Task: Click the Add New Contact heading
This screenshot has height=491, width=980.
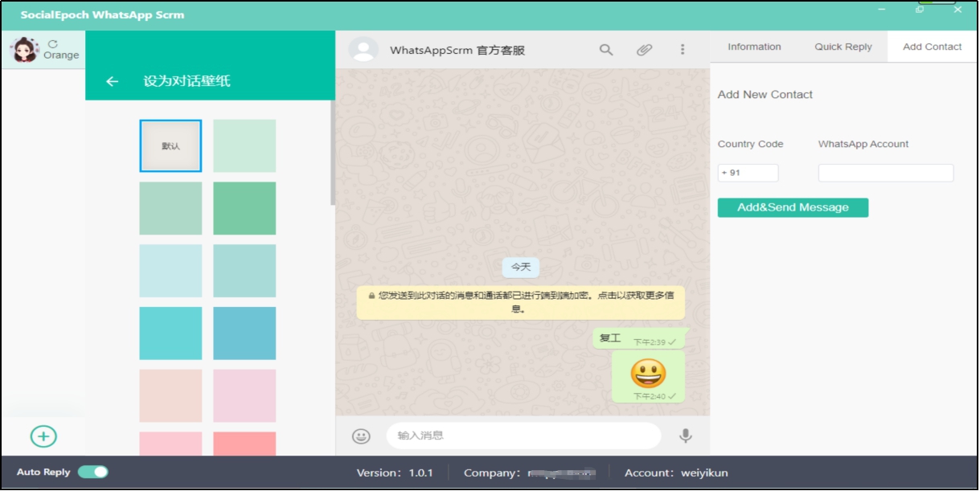Action: [765, 95]
